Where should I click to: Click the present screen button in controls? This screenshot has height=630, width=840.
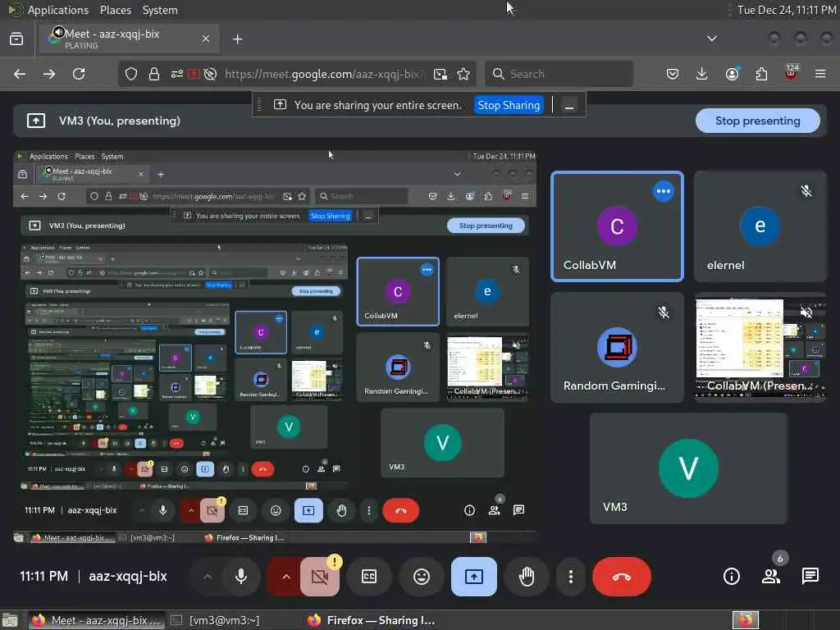pos(474,577)
